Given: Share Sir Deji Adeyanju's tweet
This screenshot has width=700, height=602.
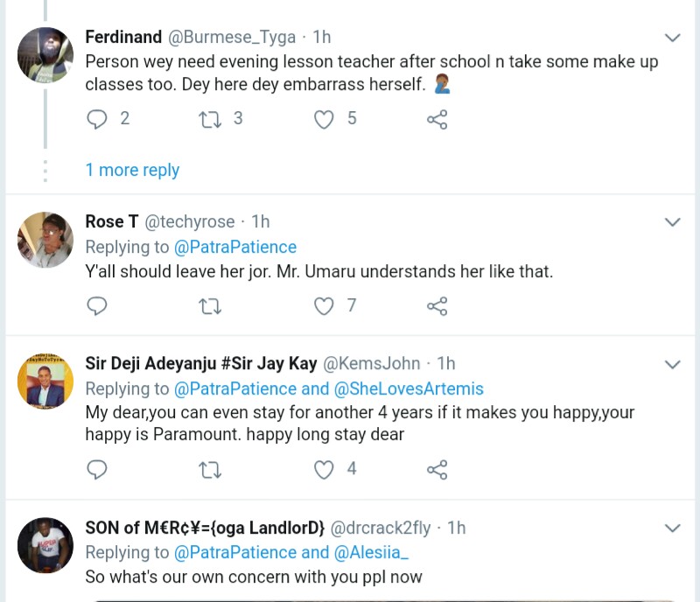Looking at the screenshot, I should coord(437,470).
